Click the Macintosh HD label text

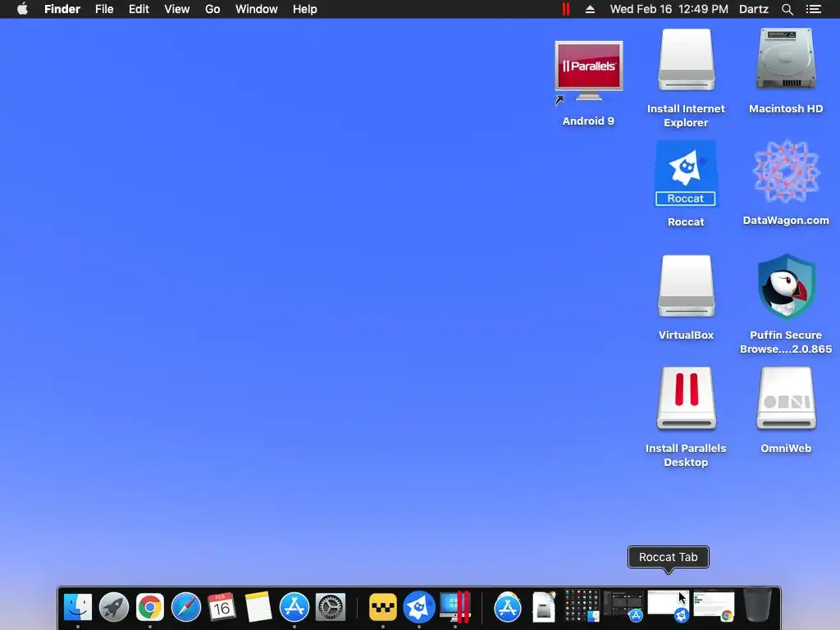(786, 109)
